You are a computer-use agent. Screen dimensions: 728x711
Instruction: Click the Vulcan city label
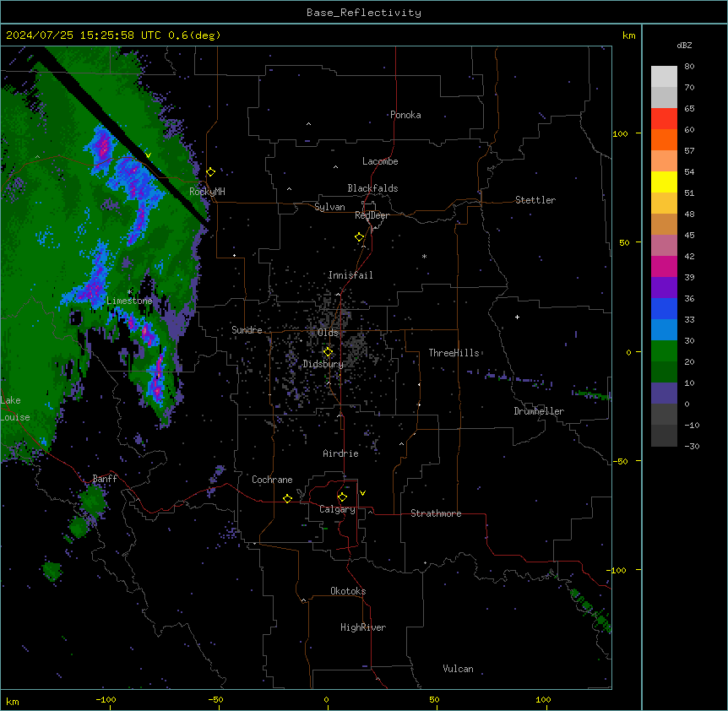point(459,669)
